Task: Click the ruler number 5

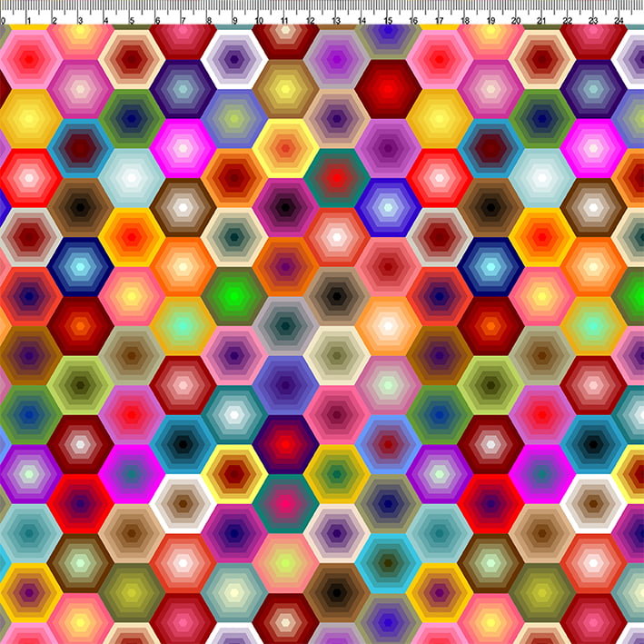Action: point(132,21)
